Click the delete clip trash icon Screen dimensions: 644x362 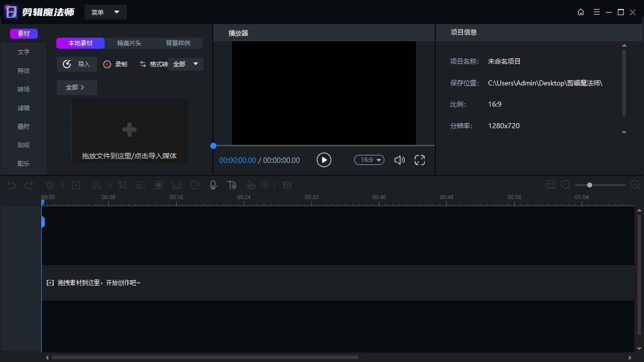coord(50,185)
